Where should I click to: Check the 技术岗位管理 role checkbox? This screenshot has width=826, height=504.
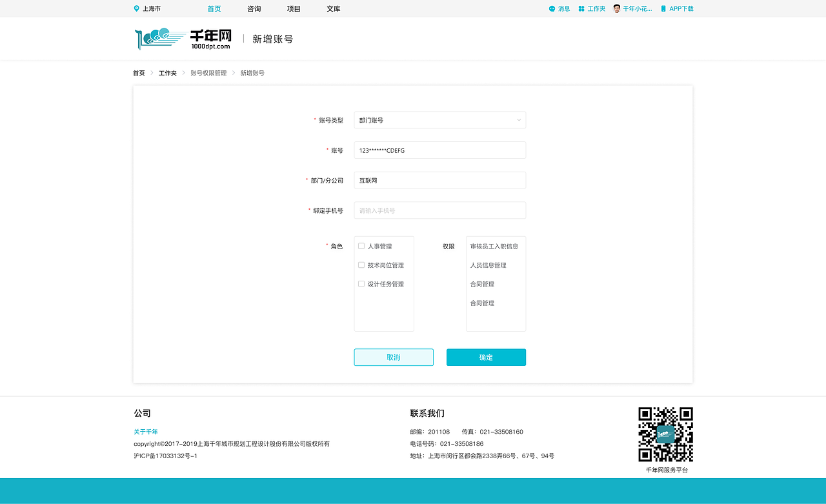click(361, 265)
